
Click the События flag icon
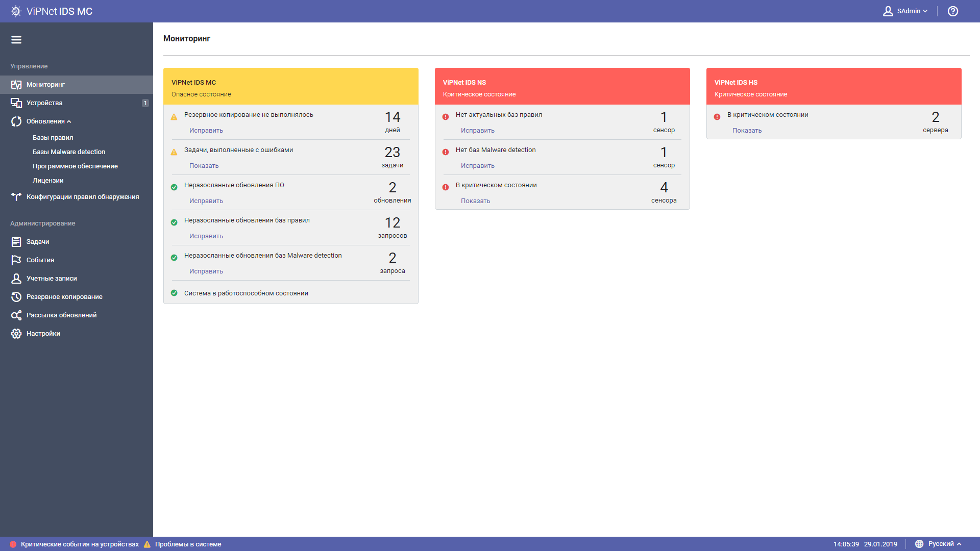point(16,260)
